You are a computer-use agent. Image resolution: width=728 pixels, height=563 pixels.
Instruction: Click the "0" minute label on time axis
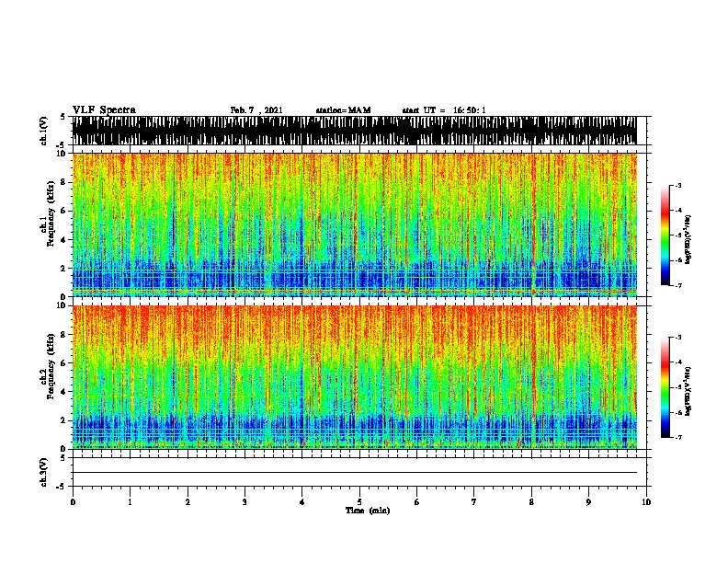tap(73, 502)
